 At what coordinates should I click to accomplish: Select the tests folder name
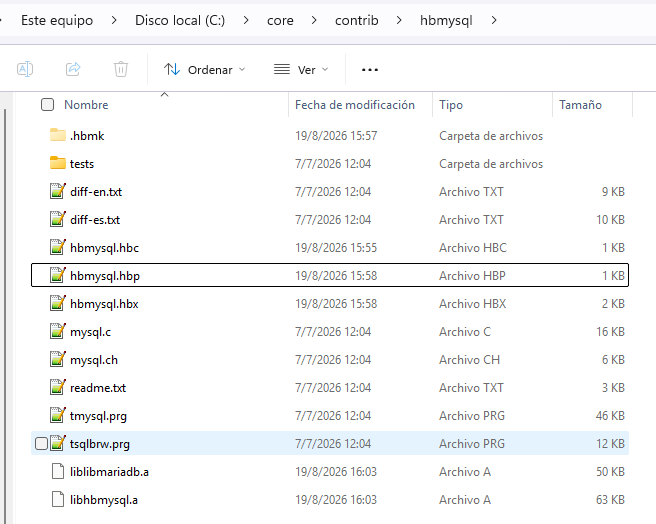pyautogui.click(x=82, y=164)
